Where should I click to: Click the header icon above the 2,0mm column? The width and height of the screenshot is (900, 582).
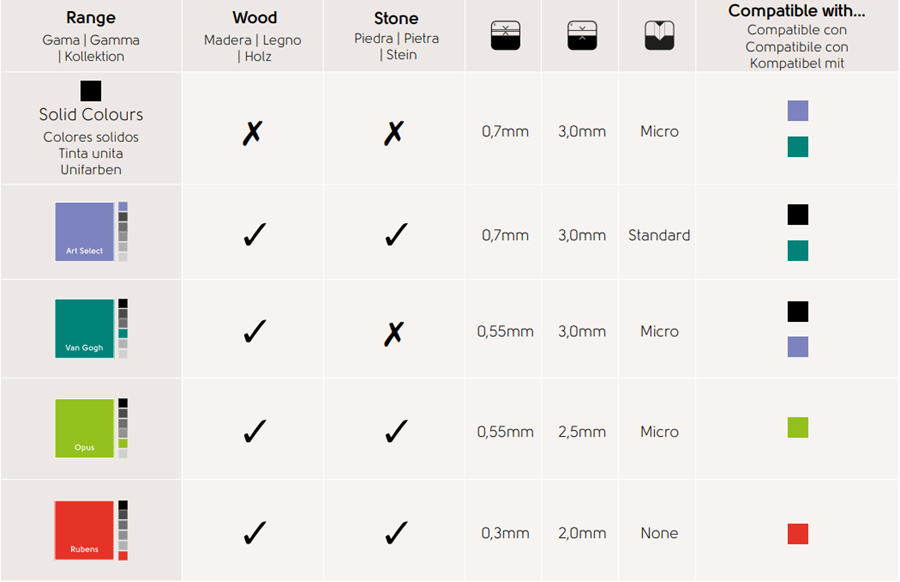[x=581, y=36]
